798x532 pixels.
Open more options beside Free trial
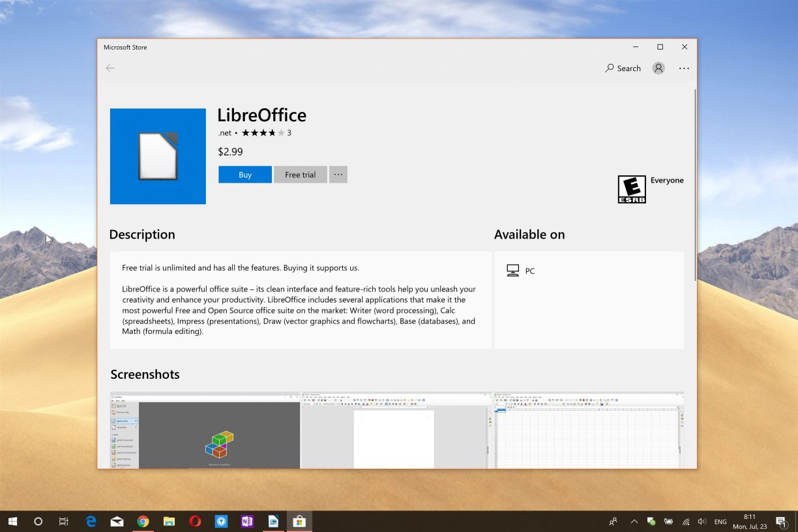(x=338, y=175)
